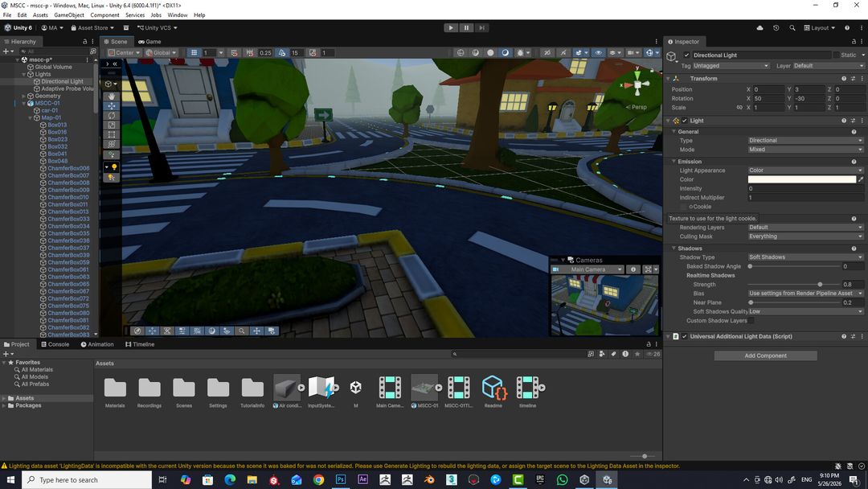Switch to the Console tab

point(55,344)
